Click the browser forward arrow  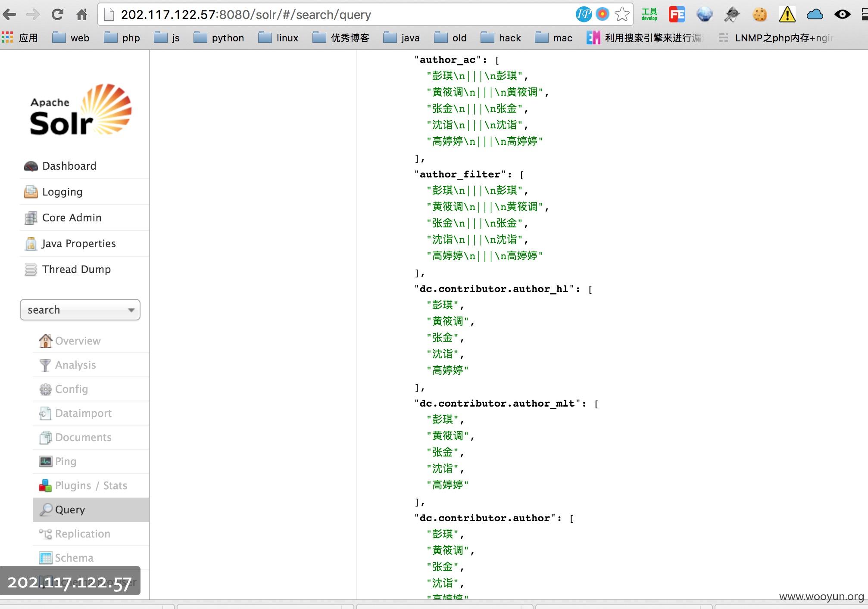coord(33,15)
